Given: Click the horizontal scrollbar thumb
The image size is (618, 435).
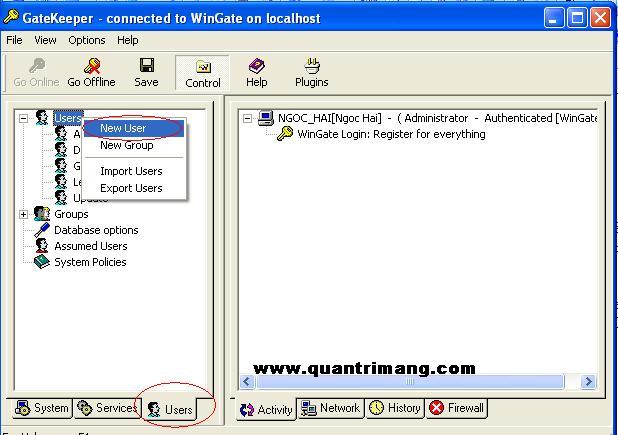Looking at the screenshot, I should [410, 381].
